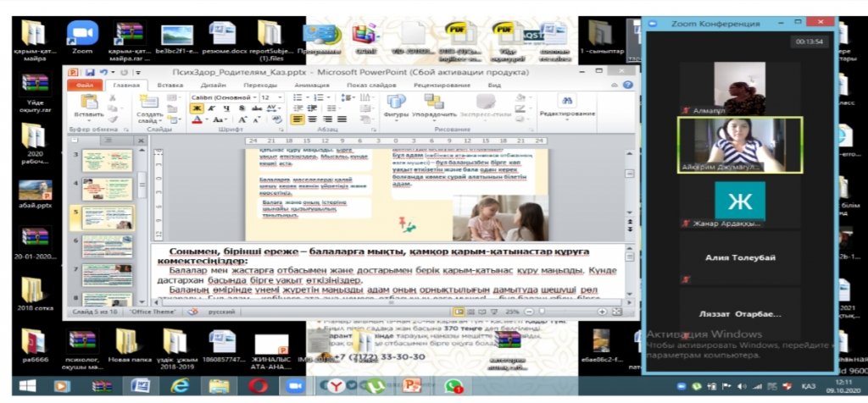The height and width of the screenshot is (403, 868).
Task: Toggle underline Ч formatting
Action: 225,108
